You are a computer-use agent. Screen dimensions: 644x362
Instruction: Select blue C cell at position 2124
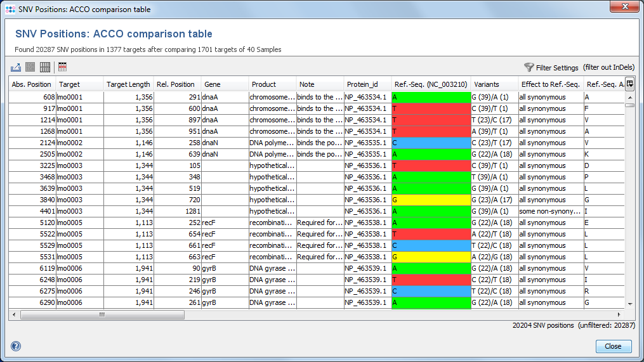click(431, 143)
